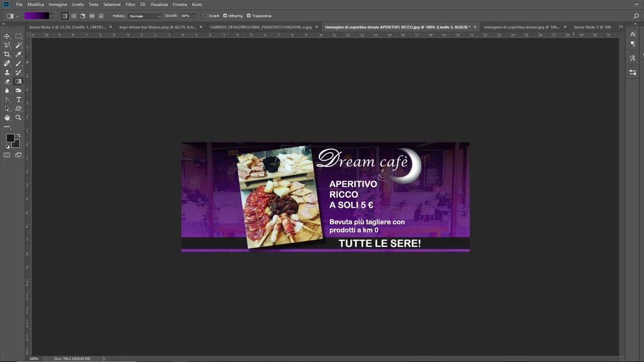Open the Immagine menu
The width and height of the screenshot is (644, 362).
pos(58,4)
